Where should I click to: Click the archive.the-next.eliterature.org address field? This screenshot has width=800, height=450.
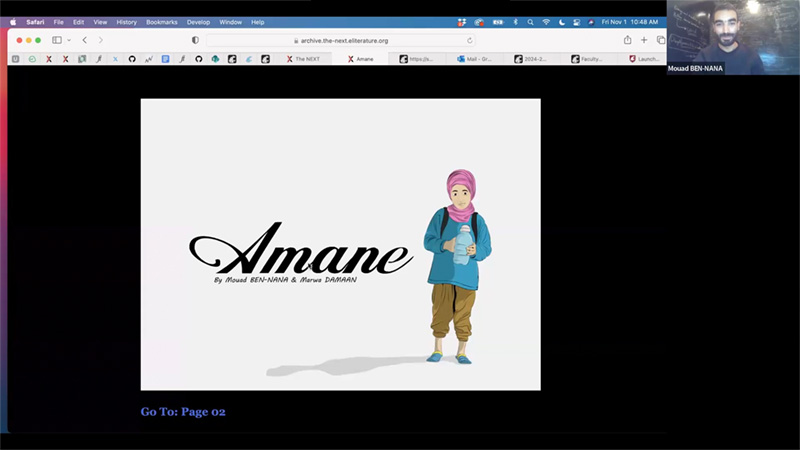tap(340, 40)
